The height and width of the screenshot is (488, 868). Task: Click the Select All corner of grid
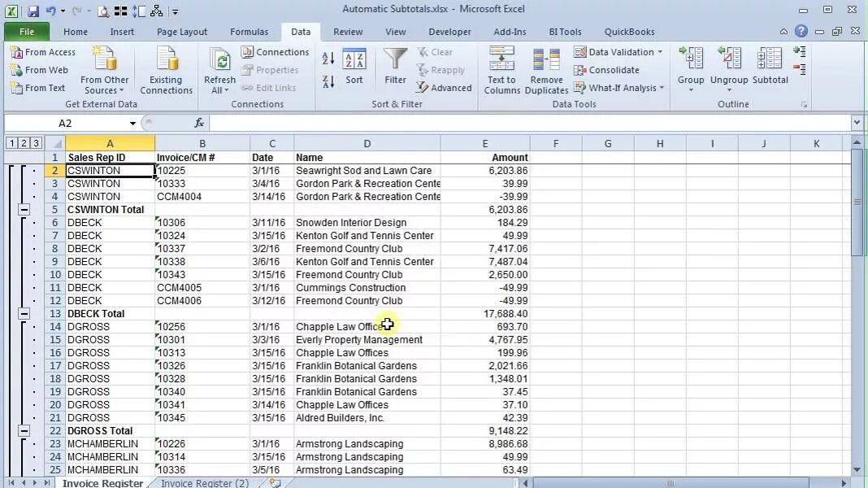(55, 143)
